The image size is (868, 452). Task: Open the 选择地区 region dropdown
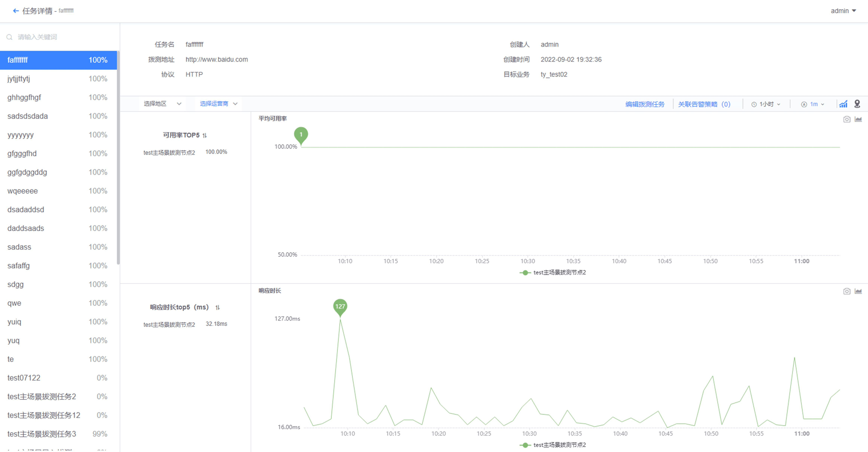(x=163, y=104)
